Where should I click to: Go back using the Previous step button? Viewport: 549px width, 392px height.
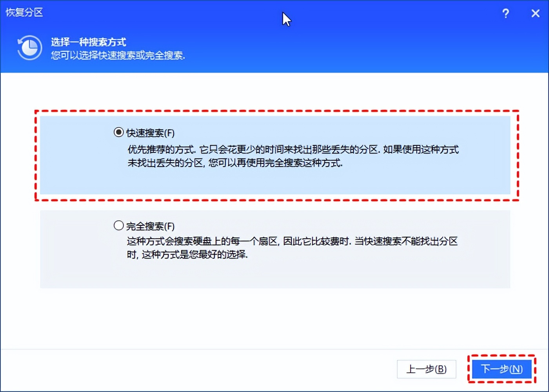point(427,369)
